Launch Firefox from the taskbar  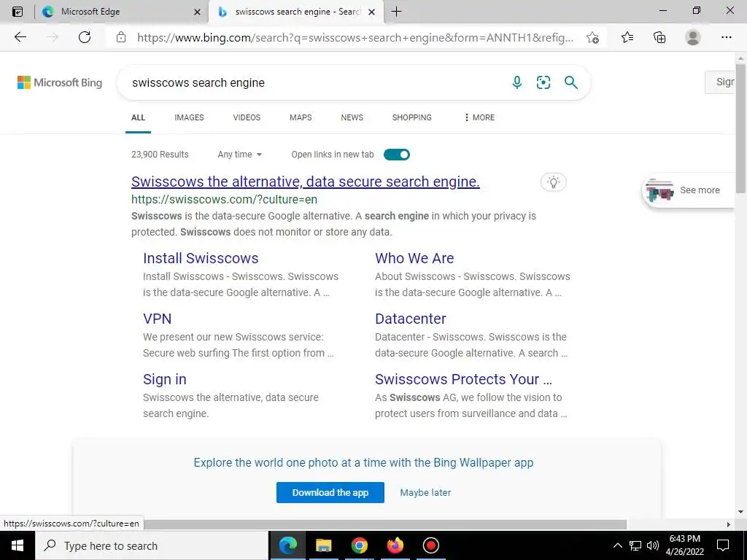tap(395, 545)
